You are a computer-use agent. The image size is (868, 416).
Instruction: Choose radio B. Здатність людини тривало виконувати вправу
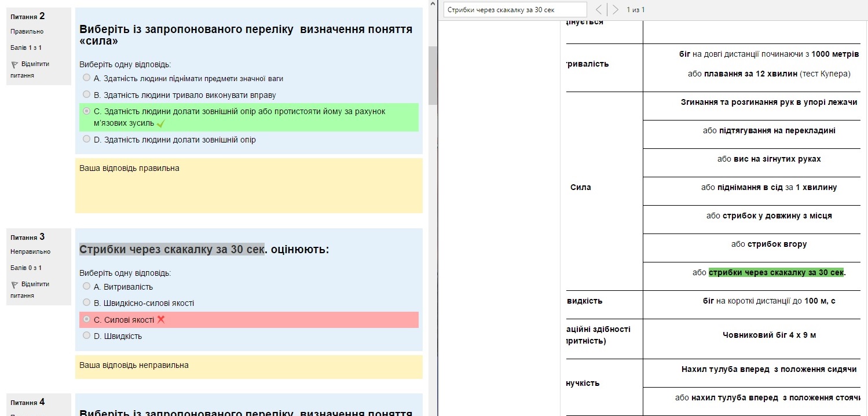click(x=87, y=94)
